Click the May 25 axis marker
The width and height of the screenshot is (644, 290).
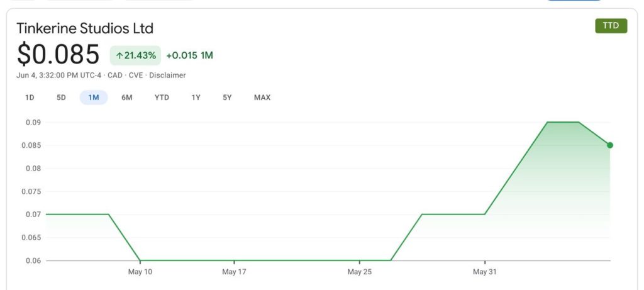coord(359,272)
